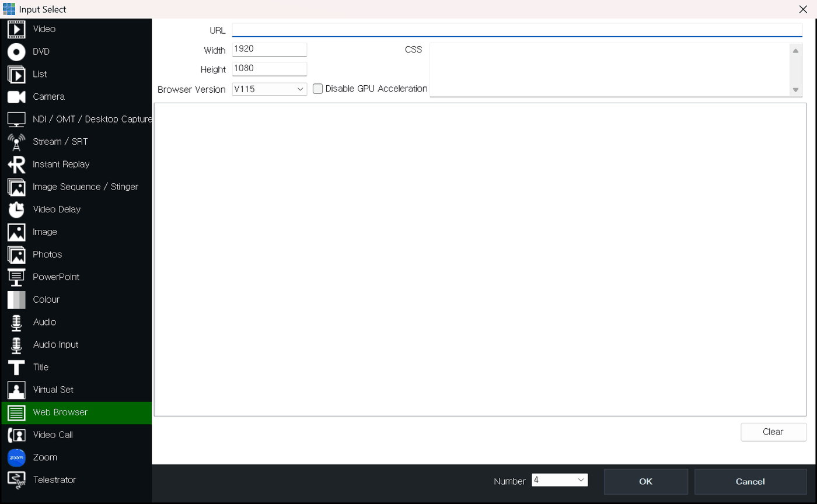Open the Virtual Set icon
817x504 pixels.
tap(16, 390)
